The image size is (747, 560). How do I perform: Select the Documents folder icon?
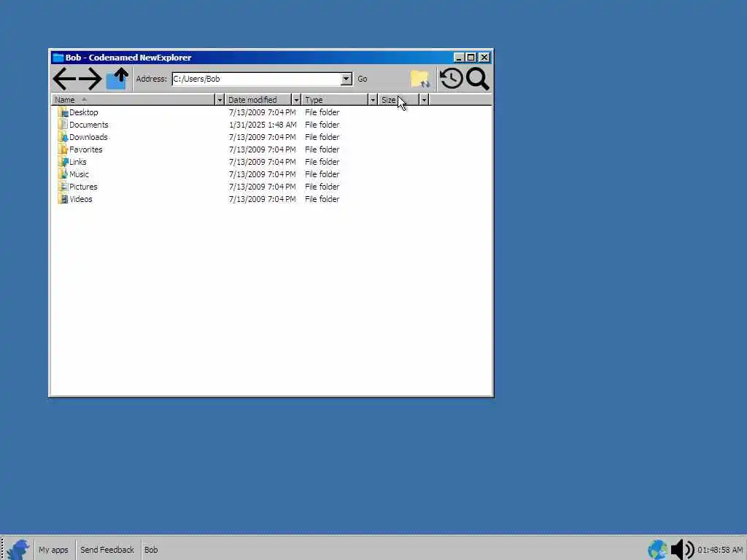(x=63, y=125)
